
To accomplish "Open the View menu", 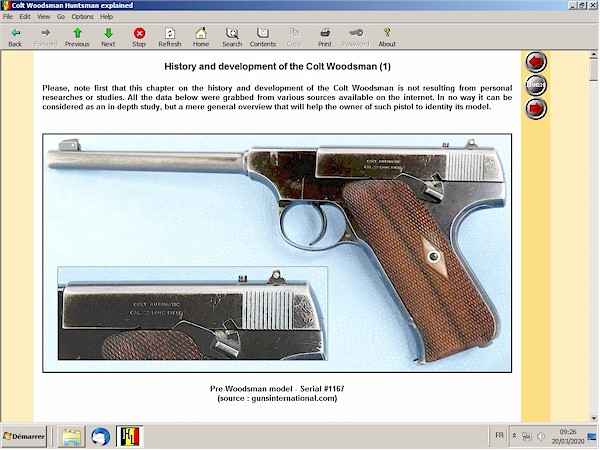I will click(43, 16).
